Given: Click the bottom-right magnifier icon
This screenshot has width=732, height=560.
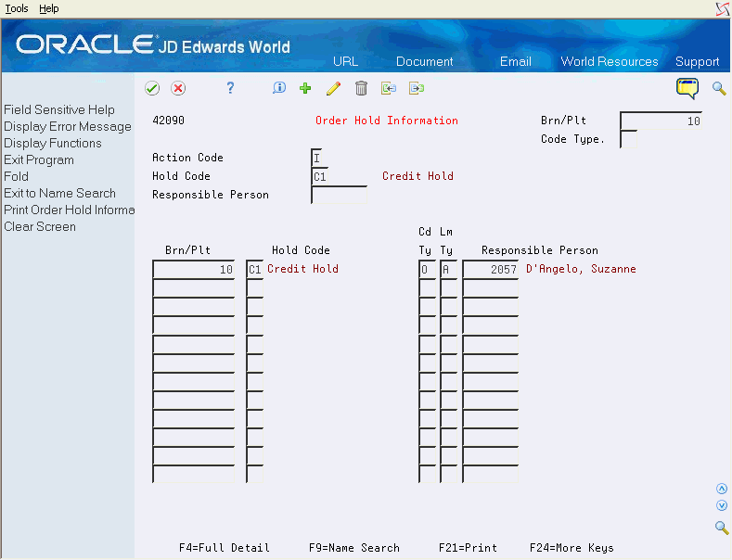Looking at the screenshot, I should coord(722,528).
